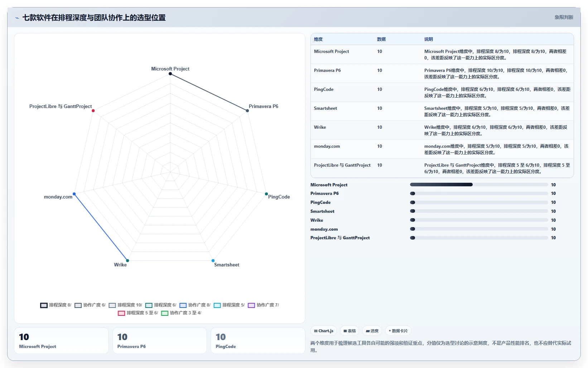Click the Wrike axis label on radar
Screen dimensions: 588x368
120,265
